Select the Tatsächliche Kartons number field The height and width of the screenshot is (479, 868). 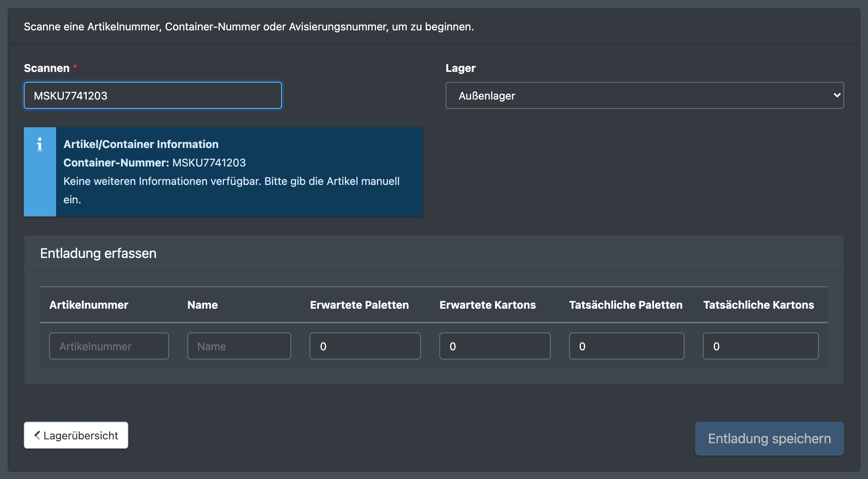[x=760, y=346]
